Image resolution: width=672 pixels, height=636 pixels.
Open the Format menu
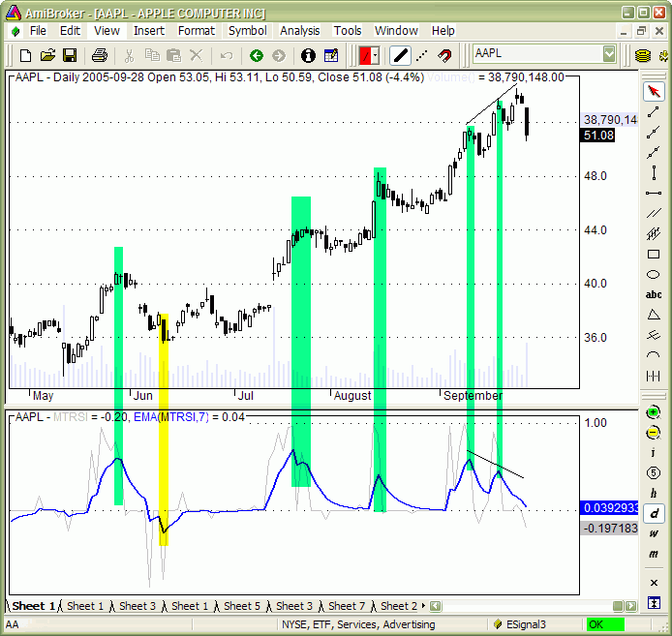click(x=197, y=31)
